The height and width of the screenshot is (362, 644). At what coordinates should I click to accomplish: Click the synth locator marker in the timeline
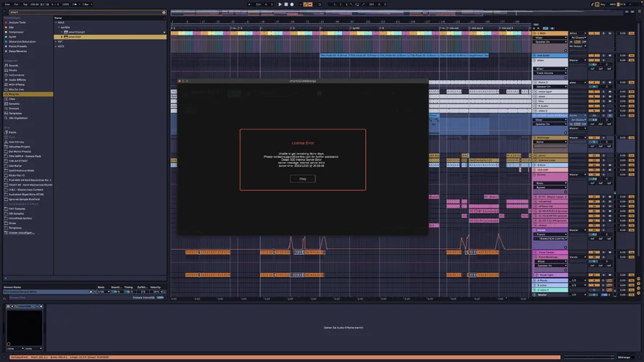(356, 28)
